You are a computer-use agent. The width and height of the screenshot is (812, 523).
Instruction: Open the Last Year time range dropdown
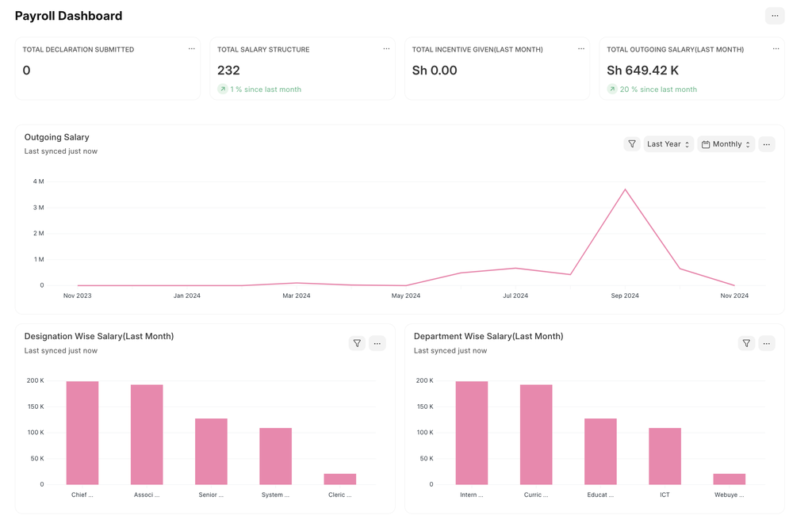pyautogui.click(x=666, y=143)
